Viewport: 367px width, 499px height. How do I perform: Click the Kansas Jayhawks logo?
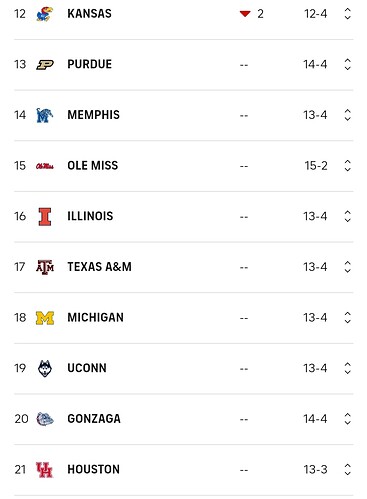click(45, 14)
